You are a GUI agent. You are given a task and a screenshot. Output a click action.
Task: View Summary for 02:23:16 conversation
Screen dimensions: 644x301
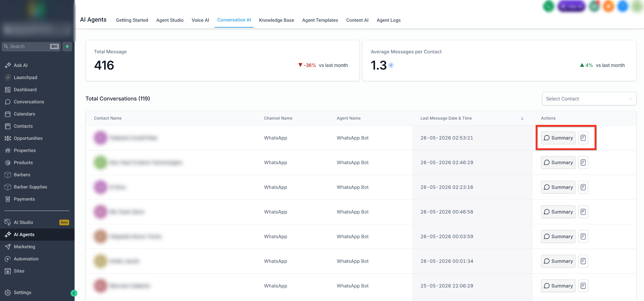pyautogui.click(x=558, y=187)
